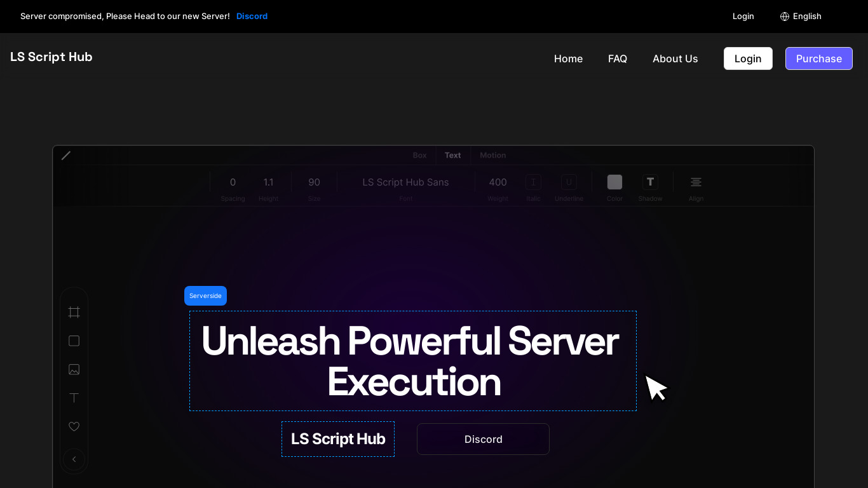Screen dimensions: 868x488
Task: Click the Purchase button
Action: point(818,58)
